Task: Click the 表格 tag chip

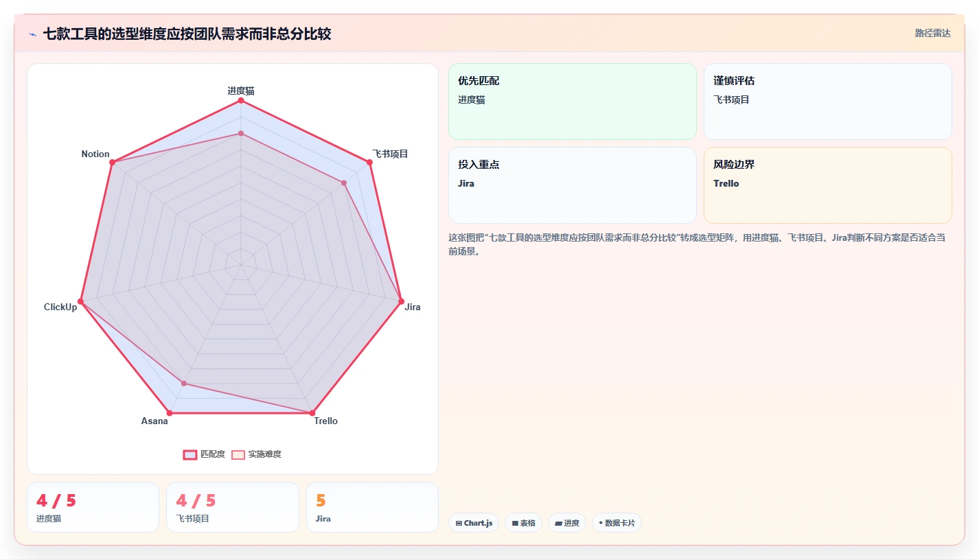Action: (x=523, y=523)
